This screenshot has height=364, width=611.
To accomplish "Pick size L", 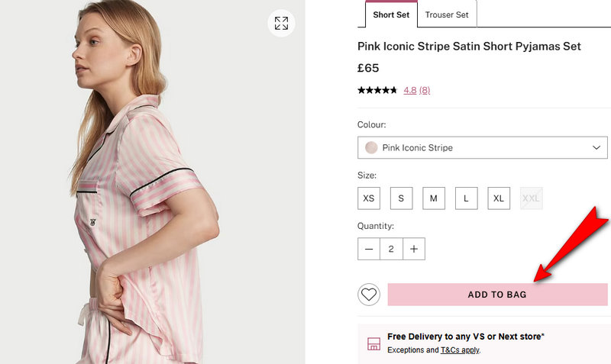I will (x=466, y=198).
